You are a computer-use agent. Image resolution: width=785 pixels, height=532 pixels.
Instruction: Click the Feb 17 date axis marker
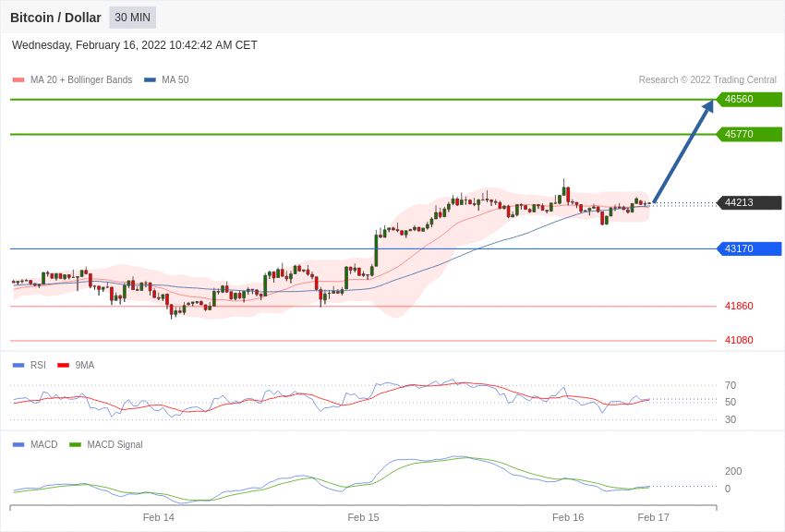coord(653,517)
